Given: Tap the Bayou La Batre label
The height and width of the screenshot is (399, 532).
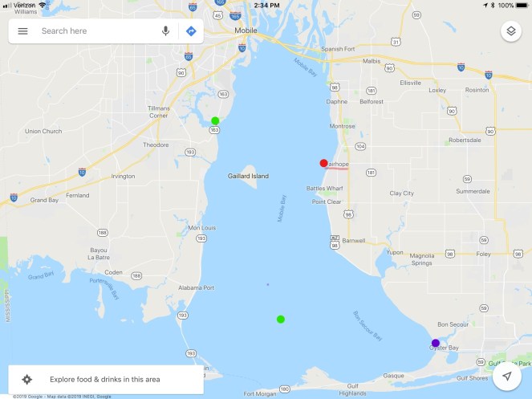Looking at the screenshot, I should (99, 254).
